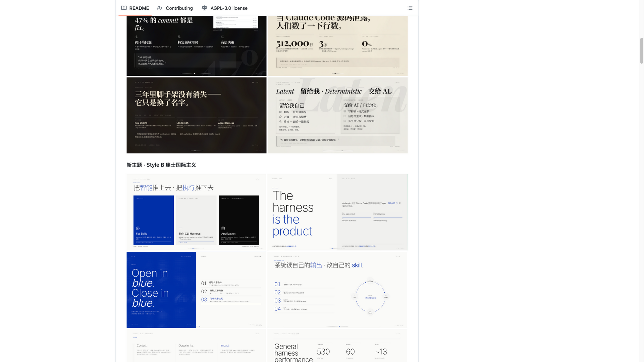Image resolution: width=644 pixels, height=362 pixels.
Task: Open the AGPL-3.0 license tab
Action: click(224, 8)
